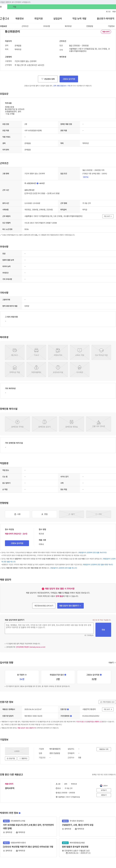Viewport: 116px width, 868px height.
Task: Expand the 채용 담당자 정보 열람하기 dropdown
Action: tap(70, 606)
